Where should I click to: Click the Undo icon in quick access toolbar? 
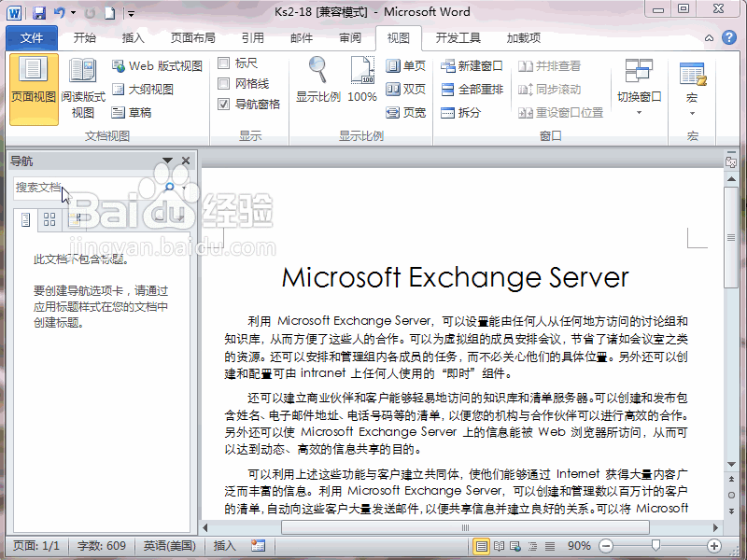[60, 13]
